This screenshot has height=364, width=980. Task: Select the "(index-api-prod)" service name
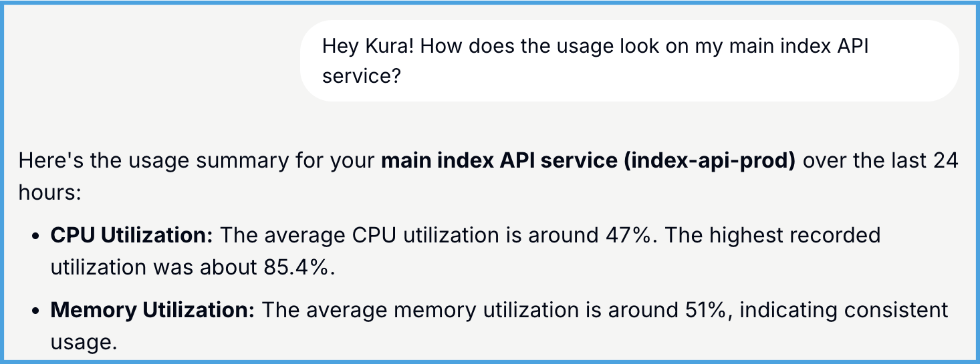click(710, 162)
